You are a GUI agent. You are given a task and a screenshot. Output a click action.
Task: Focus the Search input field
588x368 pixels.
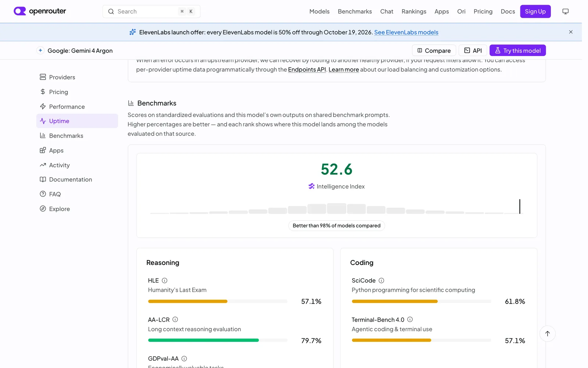[x=151, y=11]
